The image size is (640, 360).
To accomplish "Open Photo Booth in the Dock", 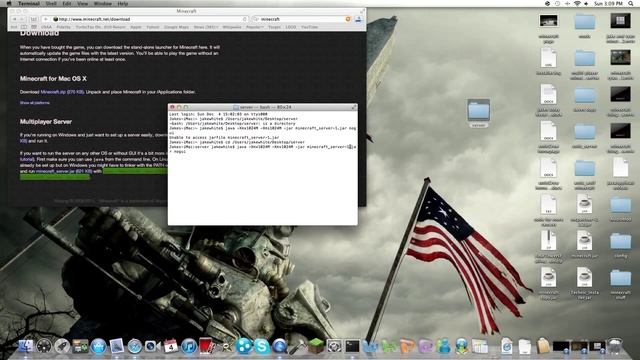I will tap(207, 346).
